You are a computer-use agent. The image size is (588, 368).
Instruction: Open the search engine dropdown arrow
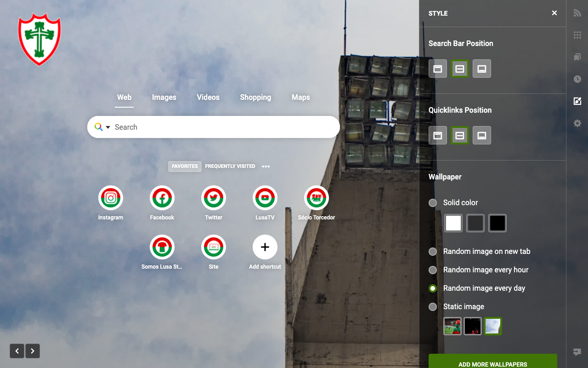tap(108, 127)
